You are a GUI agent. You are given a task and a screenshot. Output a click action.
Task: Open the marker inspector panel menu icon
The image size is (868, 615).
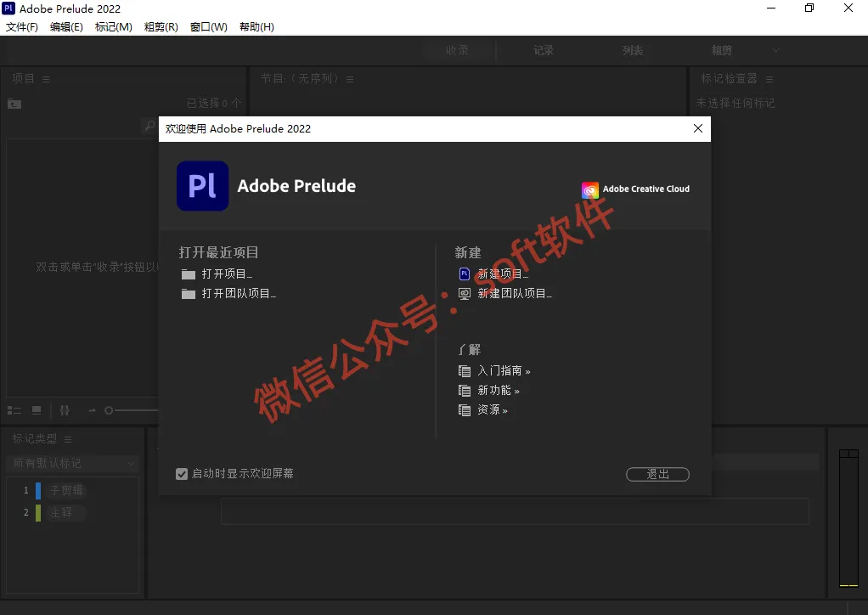point(769,79)
